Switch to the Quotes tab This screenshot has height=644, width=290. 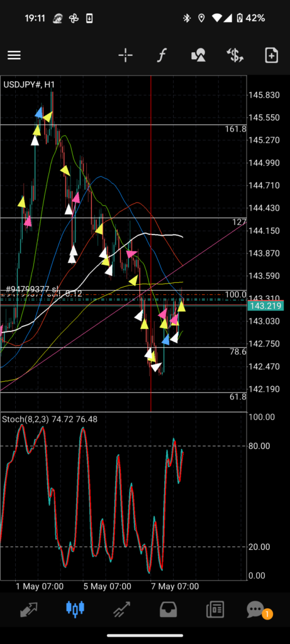pos(29,609)
